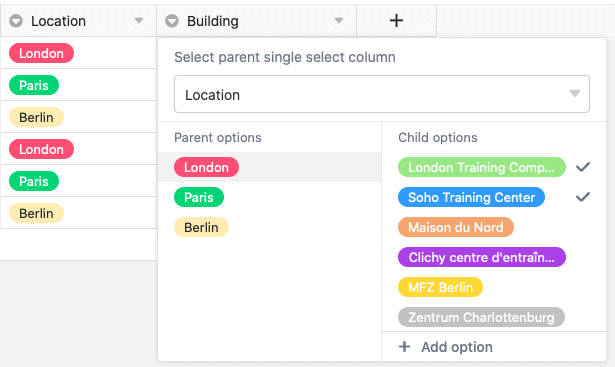Select London cell in fourth row

point(41,149)
